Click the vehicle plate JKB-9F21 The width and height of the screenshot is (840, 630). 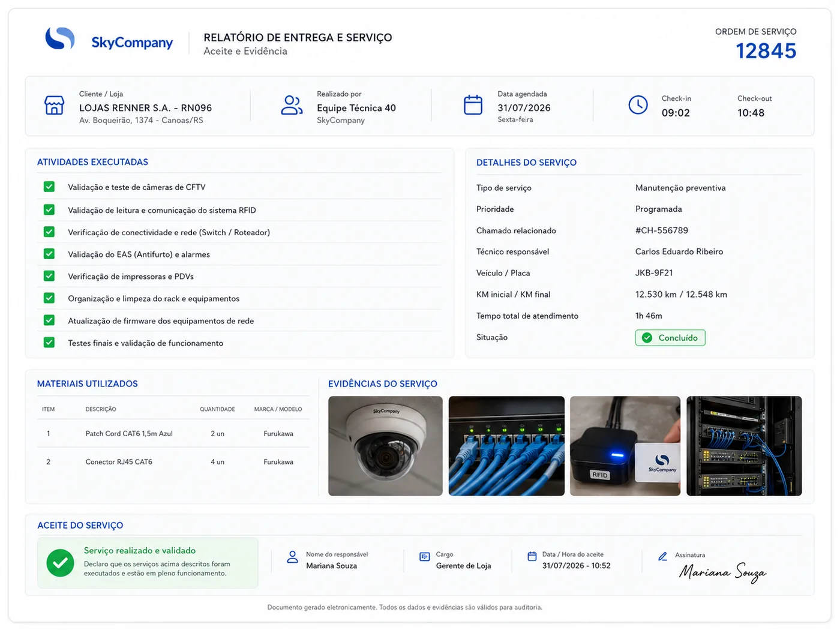[654, 273]
